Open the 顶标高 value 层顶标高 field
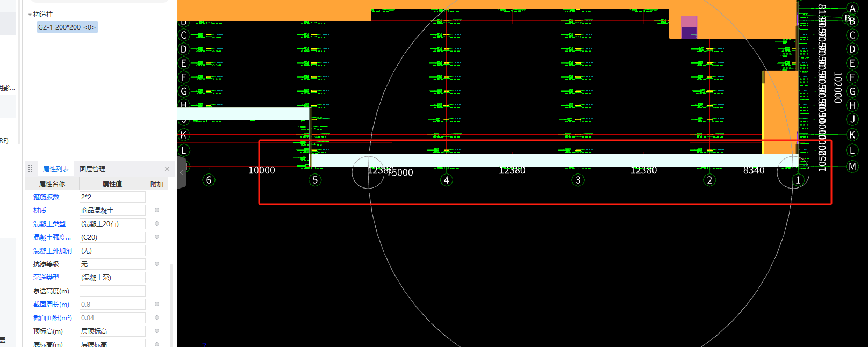The width and height of the screenshot is (868, 347). (112, 331)
